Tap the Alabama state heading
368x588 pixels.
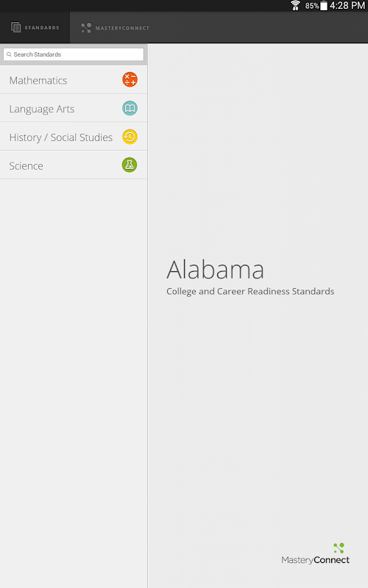click(x=215, y=270)
